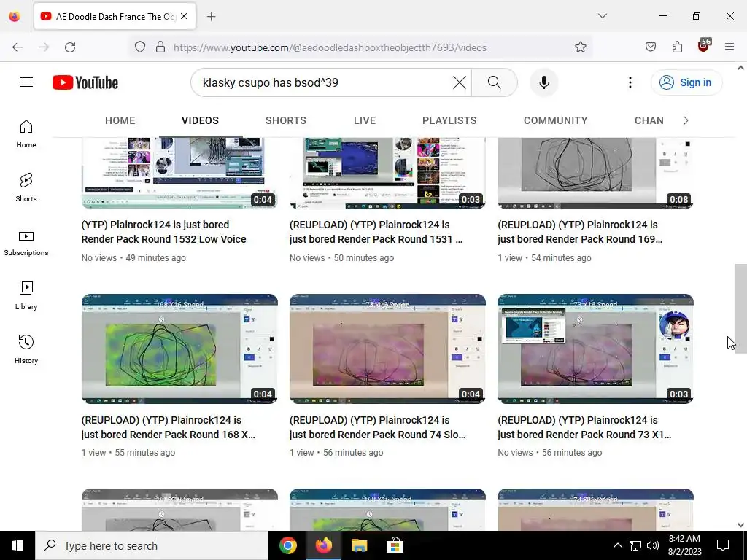Image resolution: width=747 pixels, height=560 pixels.
Task: Select the VIDEOS channel tab
Action: point(200,120)
